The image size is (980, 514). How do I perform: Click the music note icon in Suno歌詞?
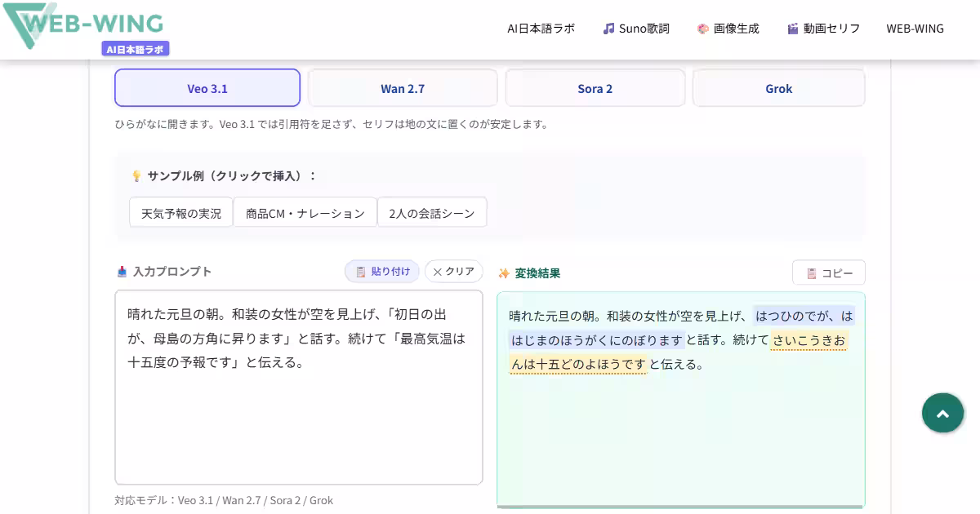tap(608, 29)
